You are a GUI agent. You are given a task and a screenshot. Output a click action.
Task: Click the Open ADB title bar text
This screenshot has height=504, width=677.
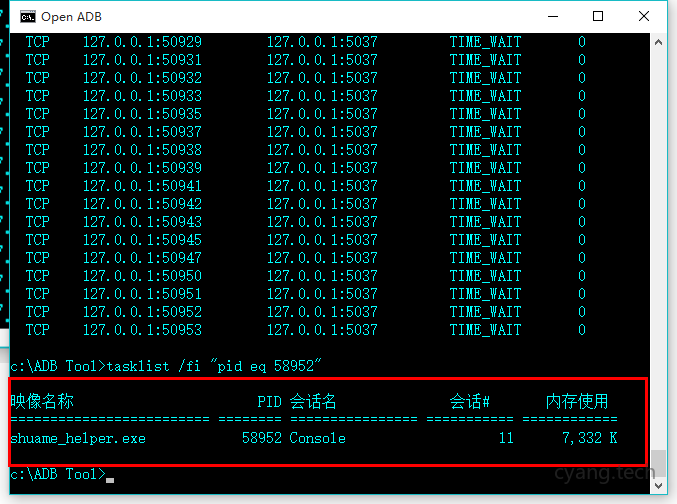tap(71, 16)
